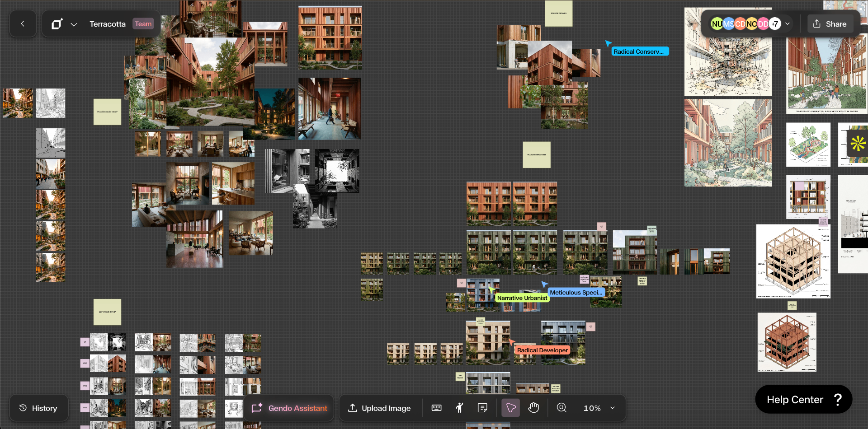Open the sticky note tool

482,408
